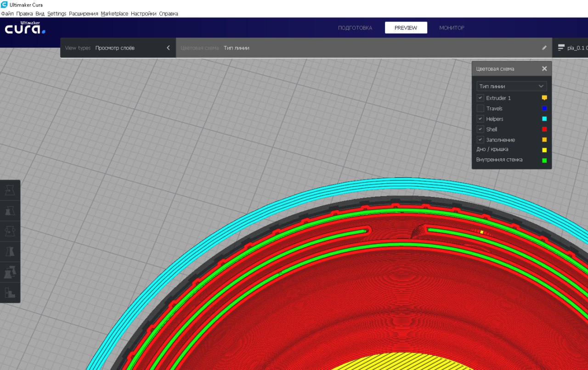Click the red Shell color swatch
Screen dimensions: 588x370
click(544, 129)
